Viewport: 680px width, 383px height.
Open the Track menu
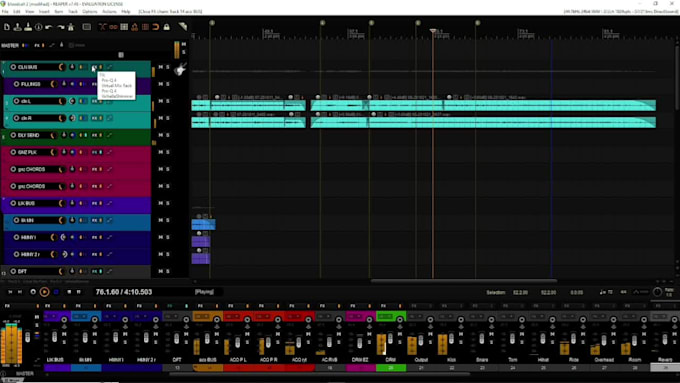click(73, 11)
